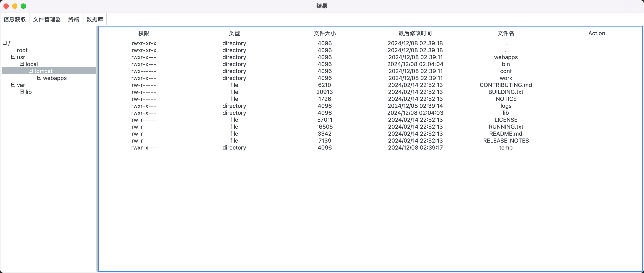This screenshot has width=644, height=273.
Task: Select the conf directory row
Action: coord(506,71)
